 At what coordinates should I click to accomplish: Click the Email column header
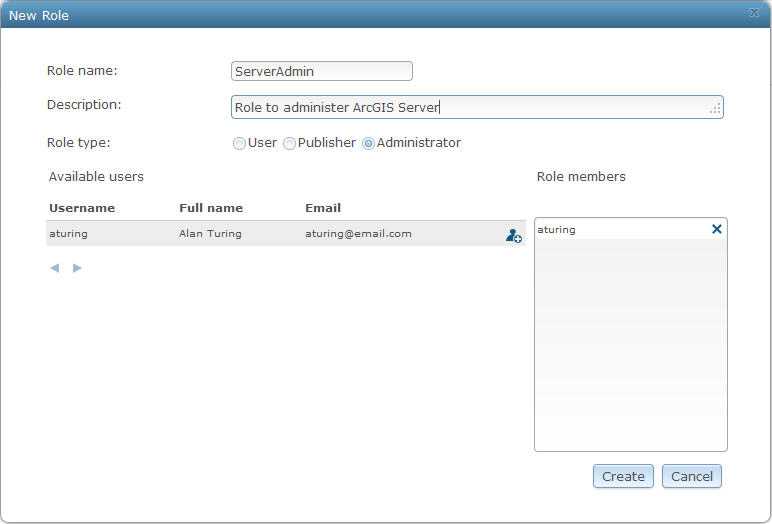coord(323,208)
